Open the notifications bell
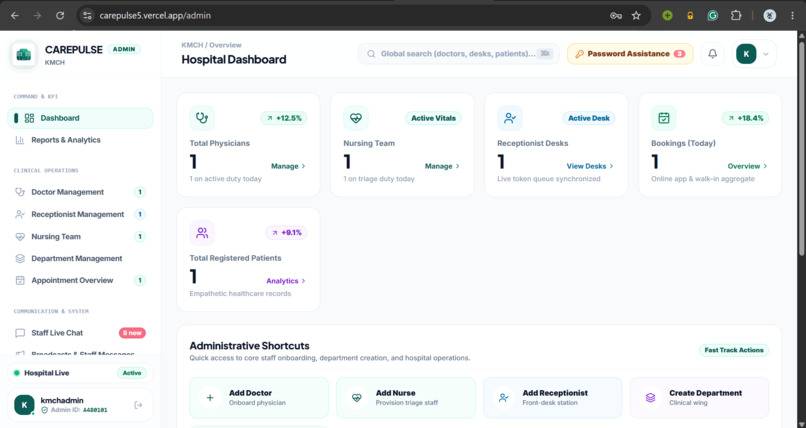Viewport: 806px width, 428px height. (x=712, y=53)
